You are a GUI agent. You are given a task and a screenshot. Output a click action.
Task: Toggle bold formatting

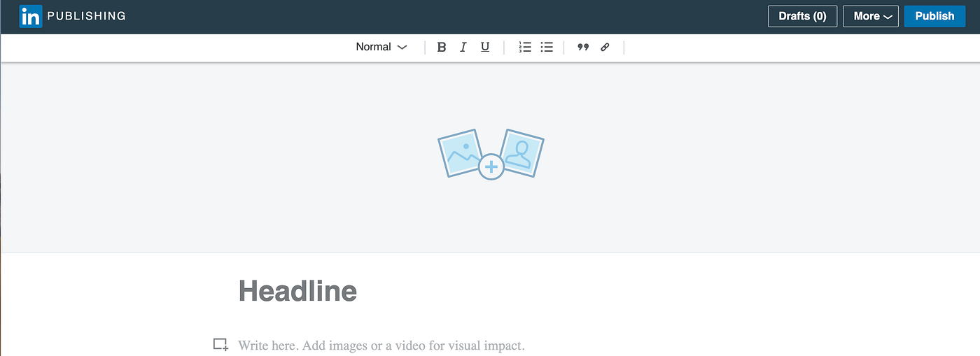(441, 48)
